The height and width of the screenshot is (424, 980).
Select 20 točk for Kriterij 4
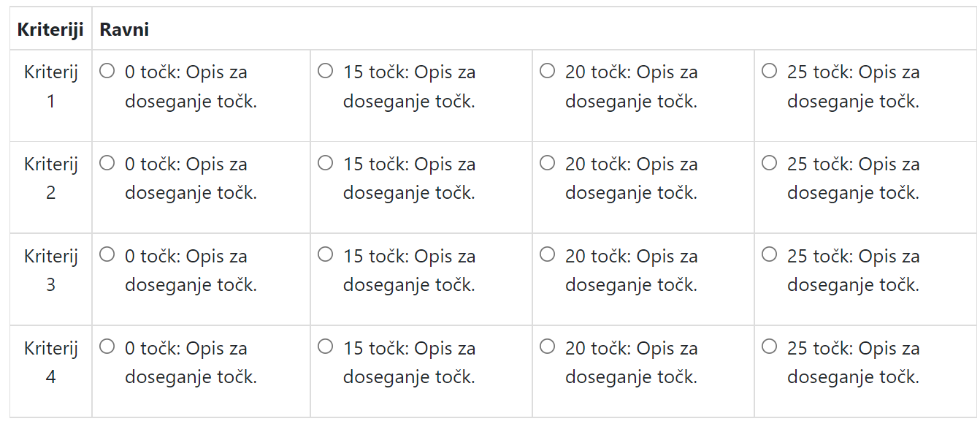tap(548, 347)
